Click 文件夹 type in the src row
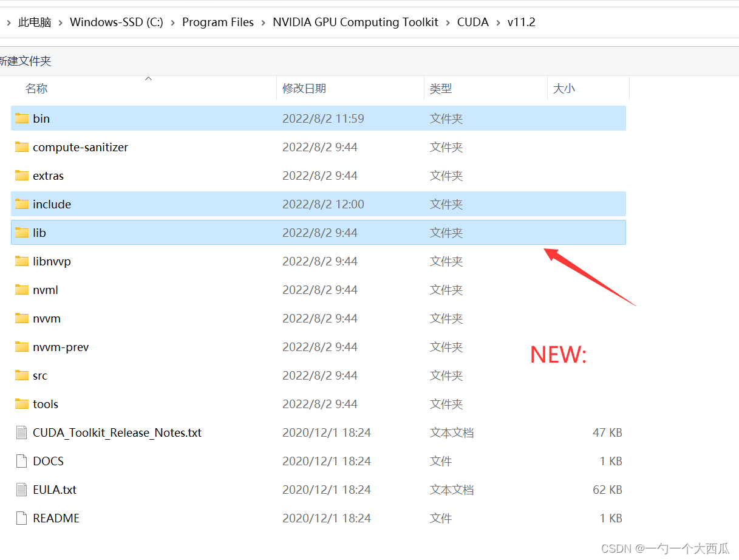 point(446,375)
